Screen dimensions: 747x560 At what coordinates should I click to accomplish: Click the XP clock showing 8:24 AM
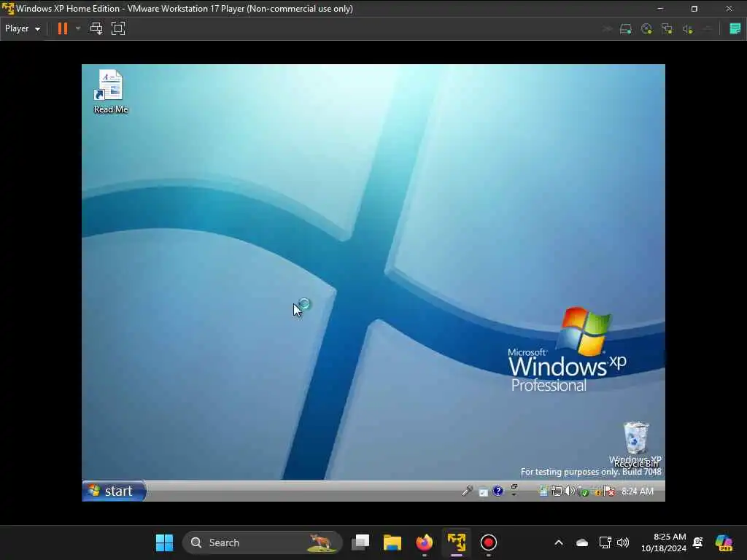tap(638, 491)
